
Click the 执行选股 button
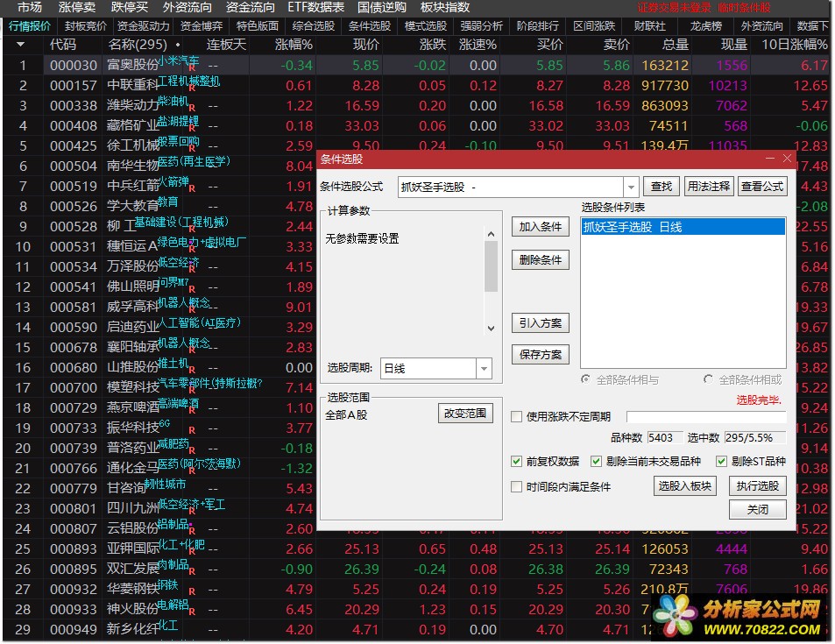(x=758, y=485)
